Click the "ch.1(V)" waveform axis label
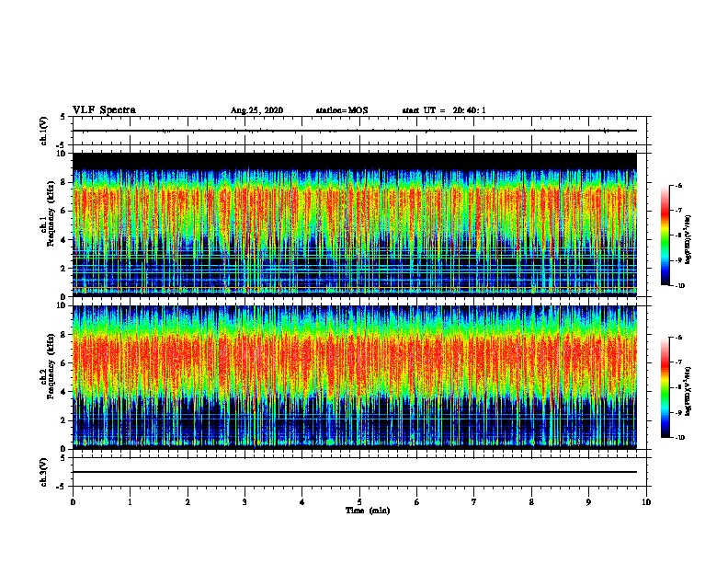 pos(43,131)
